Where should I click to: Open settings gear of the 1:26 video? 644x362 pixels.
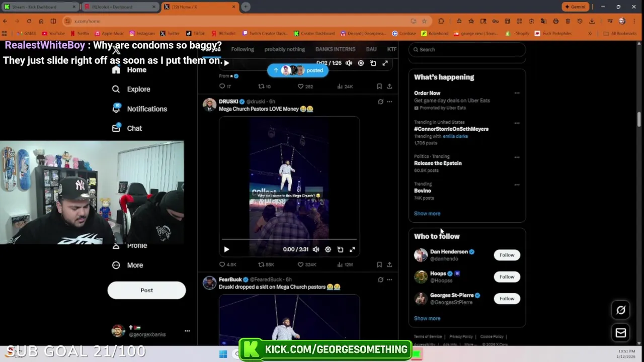[x=361, y=63]
